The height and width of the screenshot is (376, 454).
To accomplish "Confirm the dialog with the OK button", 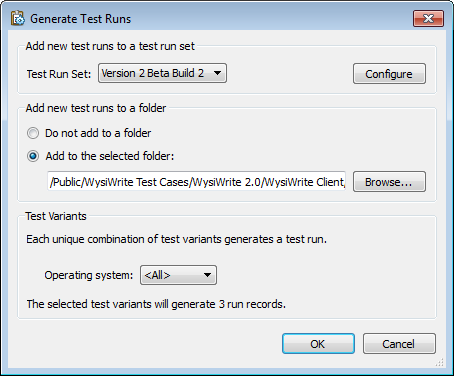I will [318, 344].
